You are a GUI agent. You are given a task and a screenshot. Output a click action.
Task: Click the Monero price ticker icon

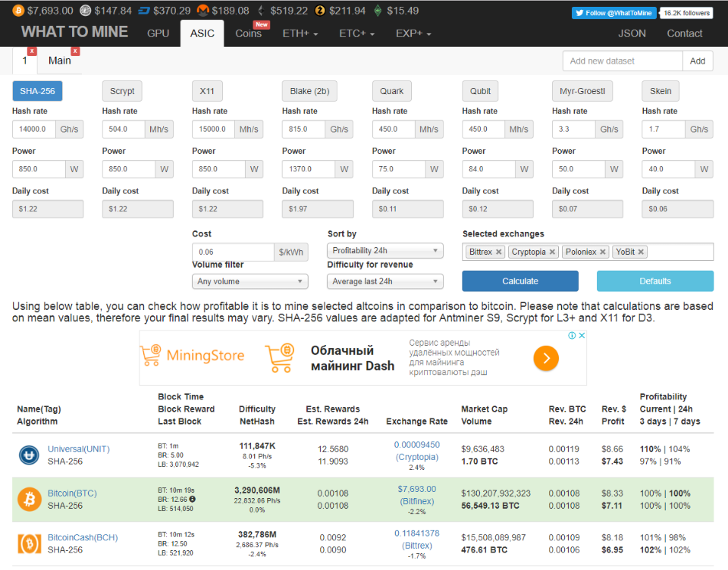(203, 10)
